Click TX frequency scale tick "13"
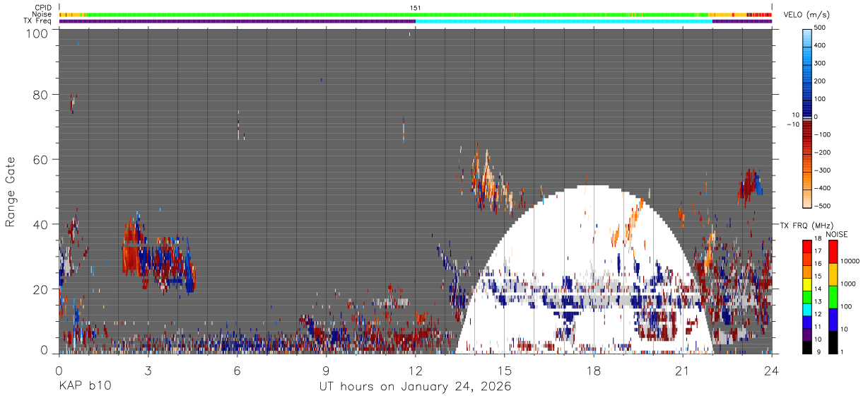 [x=819, y=301]
